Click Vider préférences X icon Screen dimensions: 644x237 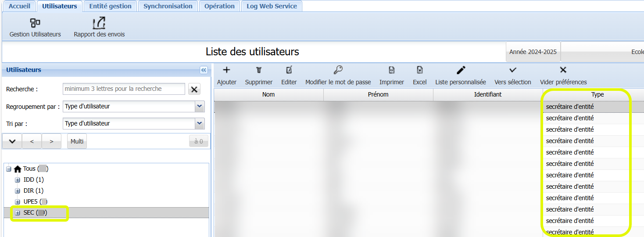click(x=563, y=70)
